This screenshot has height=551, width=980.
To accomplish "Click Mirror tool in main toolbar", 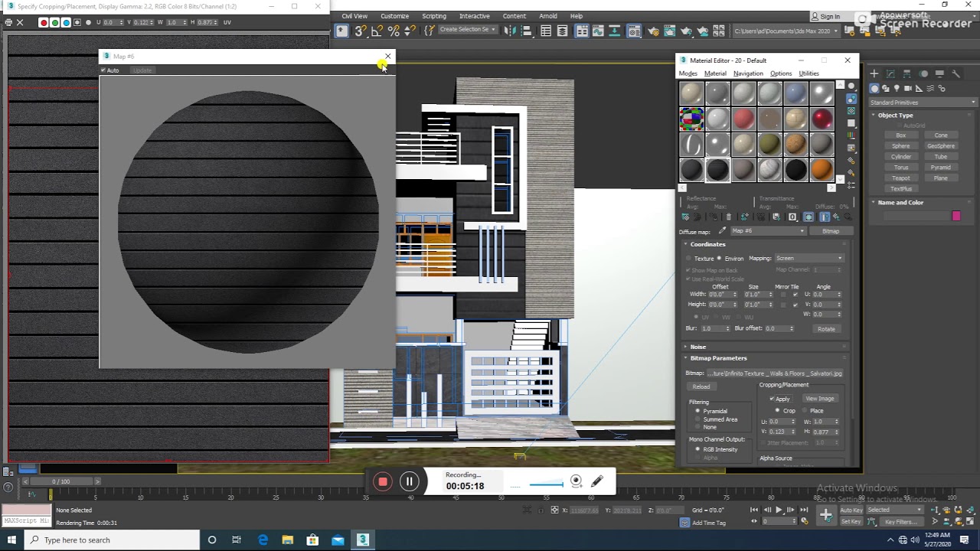I will [509, 31].
